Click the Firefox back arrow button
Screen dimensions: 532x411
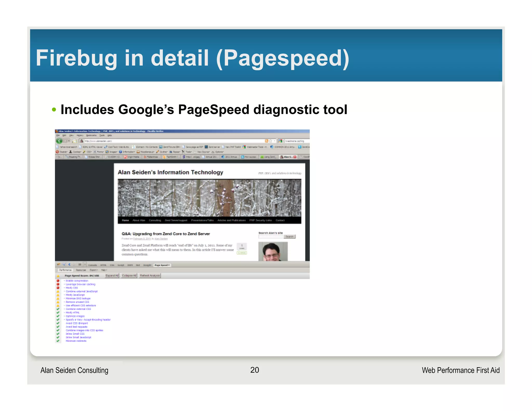(x=59, y=141)
